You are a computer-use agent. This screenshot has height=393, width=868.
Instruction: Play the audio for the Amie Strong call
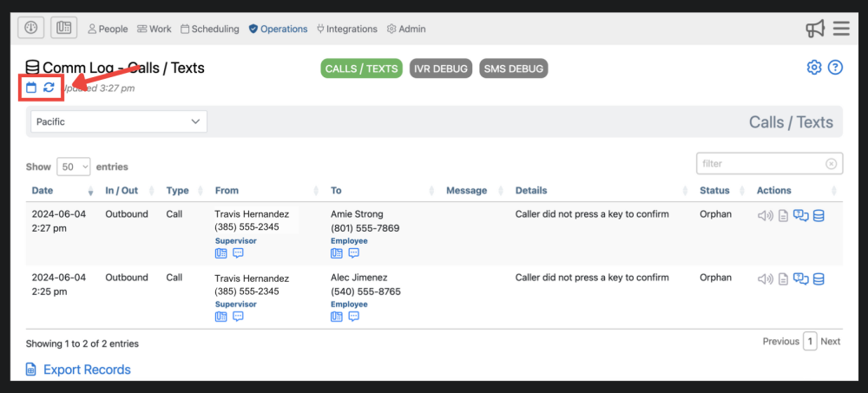click(765, 215)
